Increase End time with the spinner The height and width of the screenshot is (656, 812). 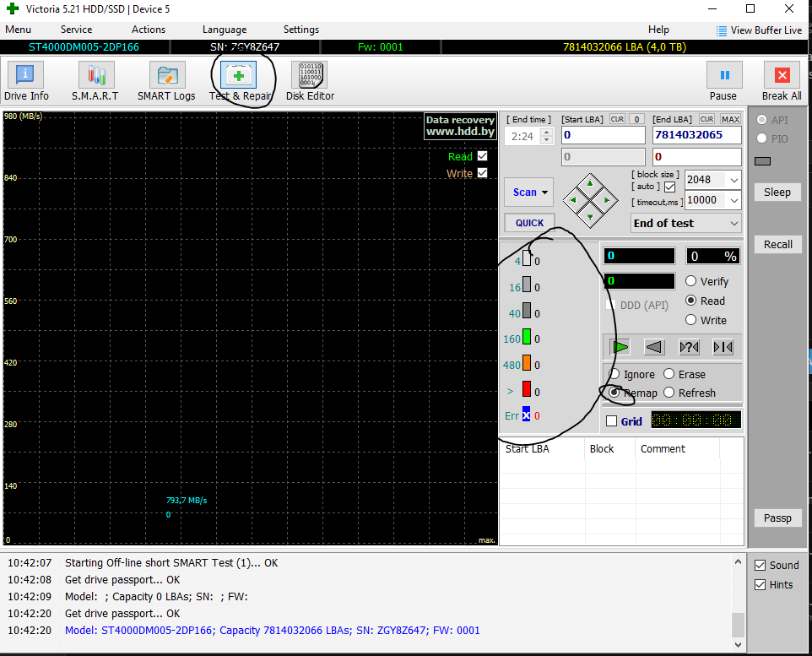click(x=546, y=133)
